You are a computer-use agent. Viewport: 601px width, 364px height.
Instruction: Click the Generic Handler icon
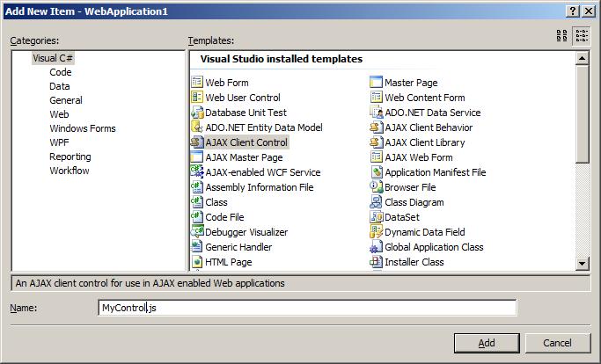[197, 247]
